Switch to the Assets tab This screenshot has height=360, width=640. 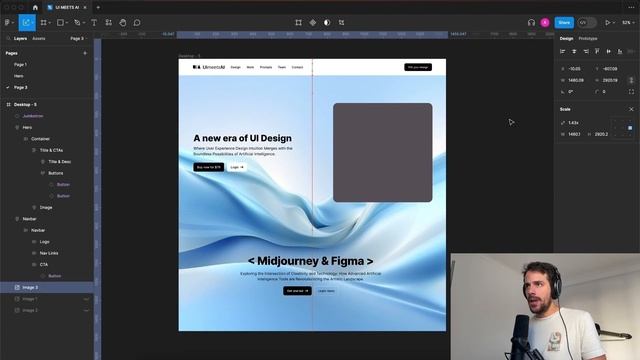click(x=39, y=38)
